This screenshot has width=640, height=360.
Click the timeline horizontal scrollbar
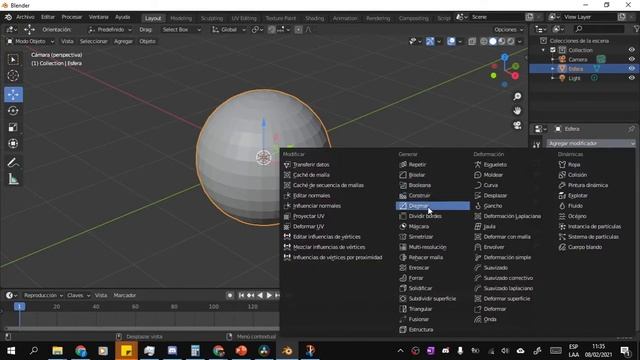coord(141,328)
